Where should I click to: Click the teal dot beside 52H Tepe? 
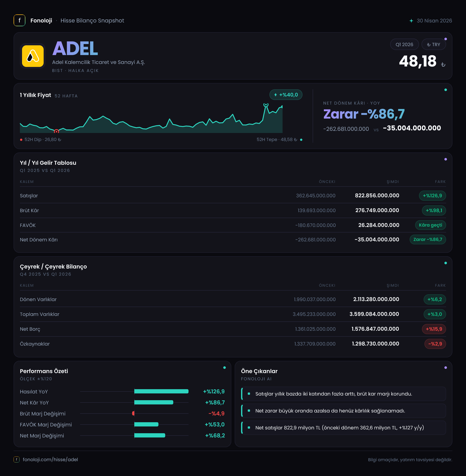301,140
